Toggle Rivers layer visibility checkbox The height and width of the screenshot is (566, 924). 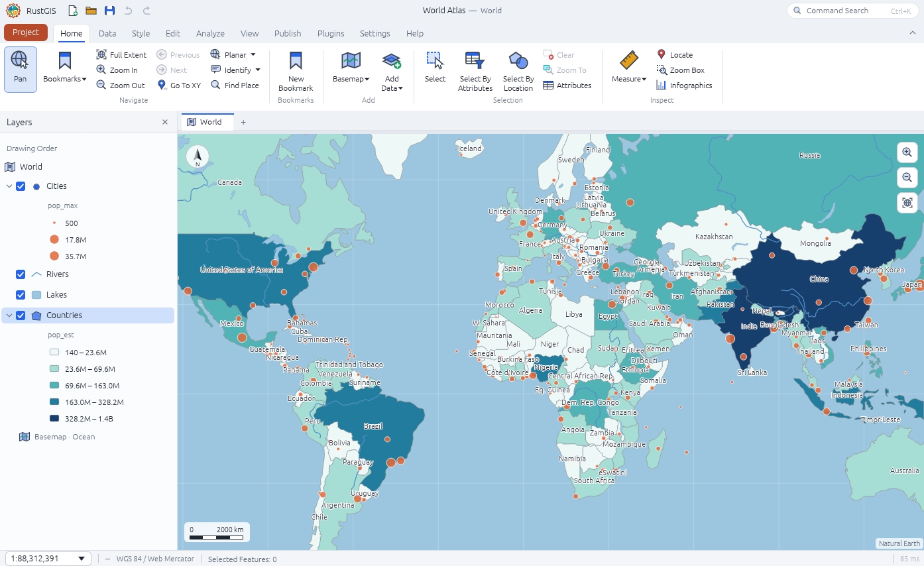[x=21, y=274]
